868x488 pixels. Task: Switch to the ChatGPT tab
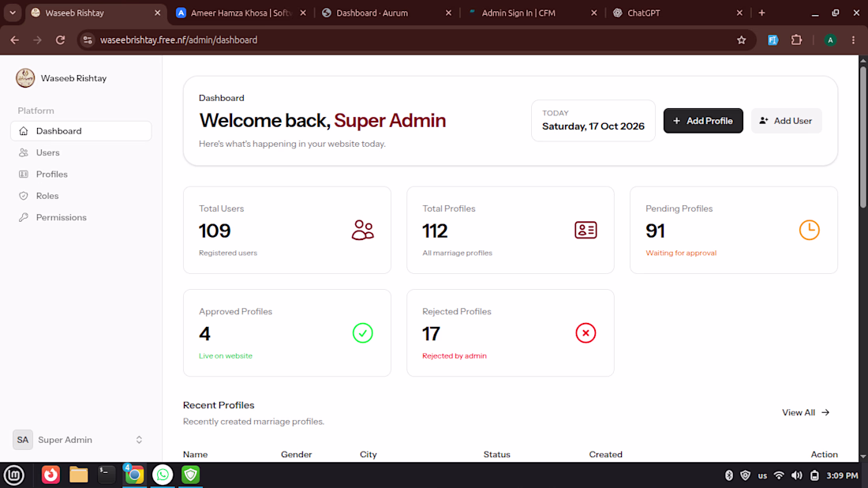677,13
